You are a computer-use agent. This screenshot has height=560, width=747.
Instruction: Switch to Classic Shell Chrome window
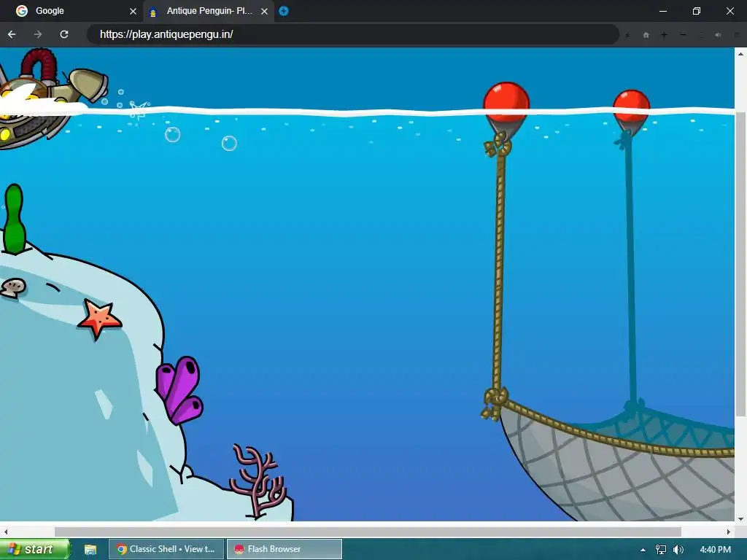(x=166, y=549)
